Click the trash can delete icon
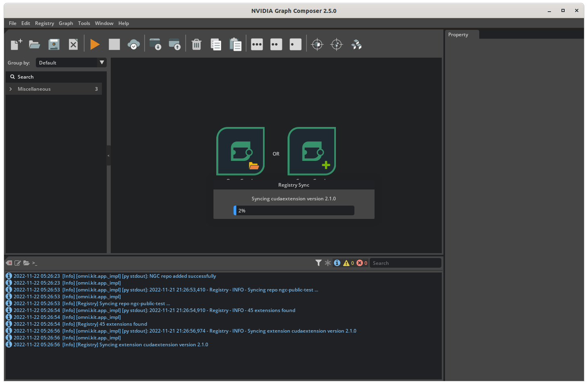588x385 pixels. pos(197,44)
